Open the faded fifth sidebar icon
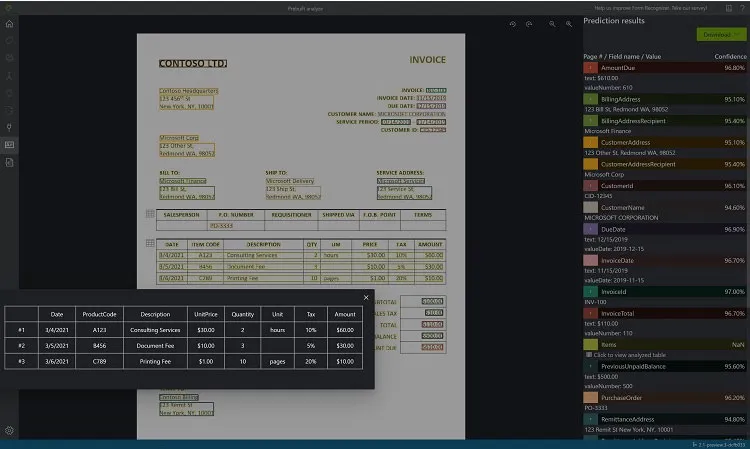The width and height of the screenshot is (750, 449). click(10, 93)
